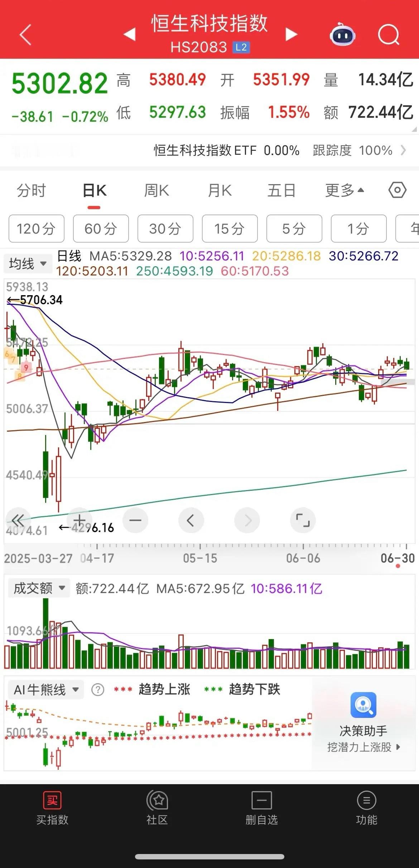Image resolution: width=419 pixels, height=868 pixels.
Task: Switch to 分时 chart tab
Action: 32,190
